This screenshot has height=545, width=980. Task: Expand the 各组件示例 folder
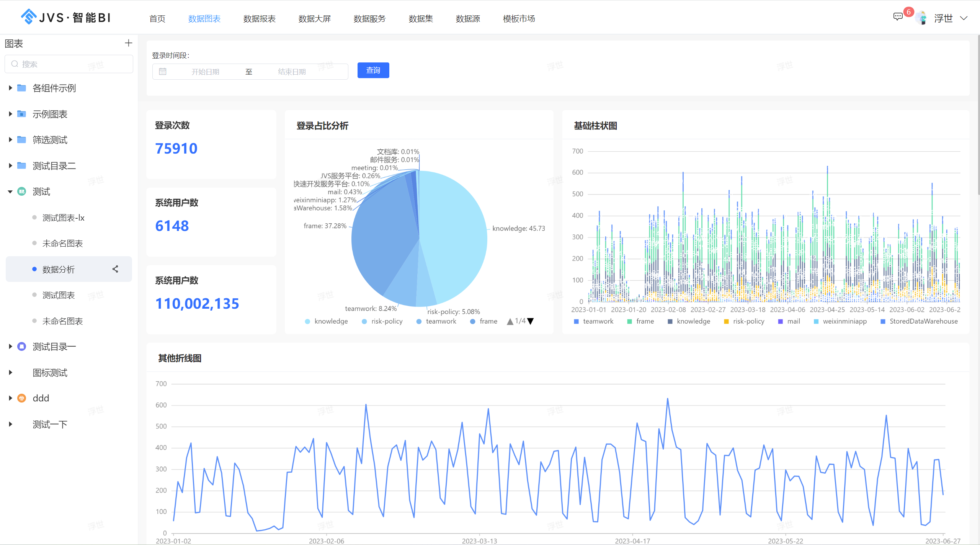(10, 88)
